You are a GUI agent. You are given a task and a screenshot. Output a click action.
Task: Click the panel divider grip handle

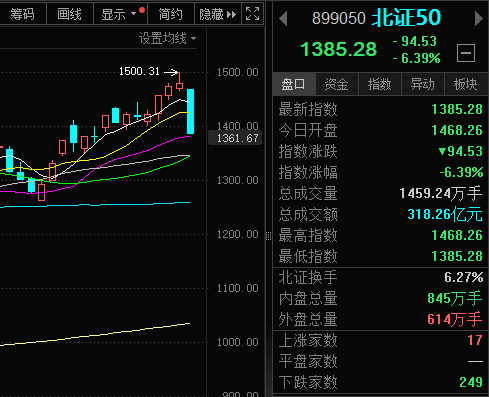click(x=268, y=236)
